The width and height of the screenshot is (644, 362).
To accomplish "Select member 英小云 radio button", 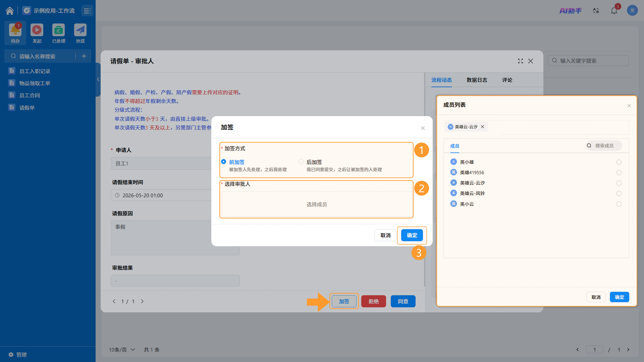I will click(x=619, y=204).
